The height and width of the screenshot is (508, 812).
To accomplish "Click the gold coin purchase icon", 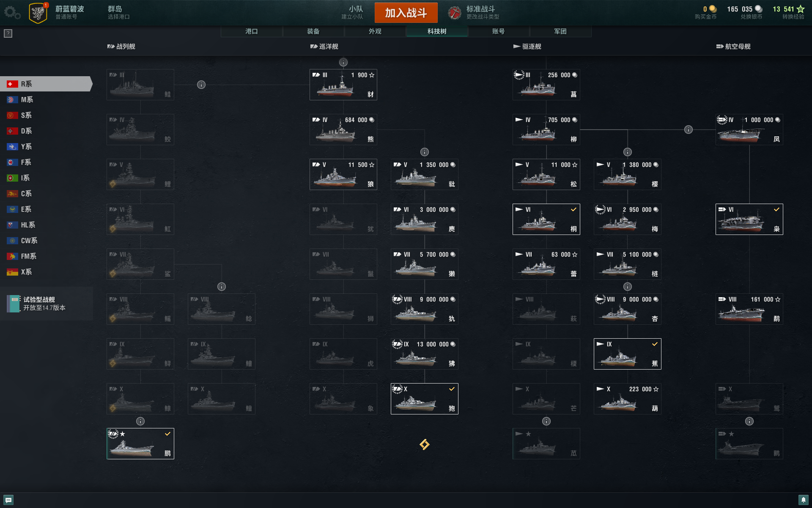I will 713,9.
